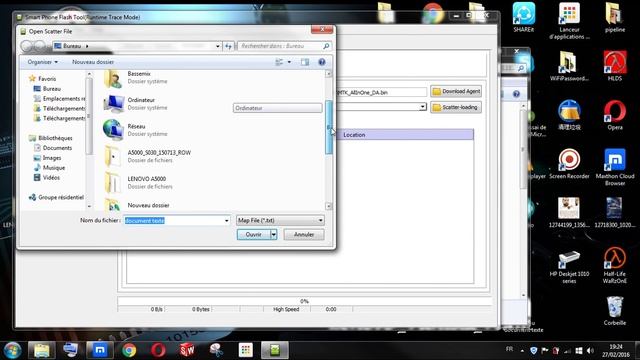The width and height of the screenshot is (640, 360).
Task: Click Scatter-loading button in Flash Tool
Action: click(456, 107)
